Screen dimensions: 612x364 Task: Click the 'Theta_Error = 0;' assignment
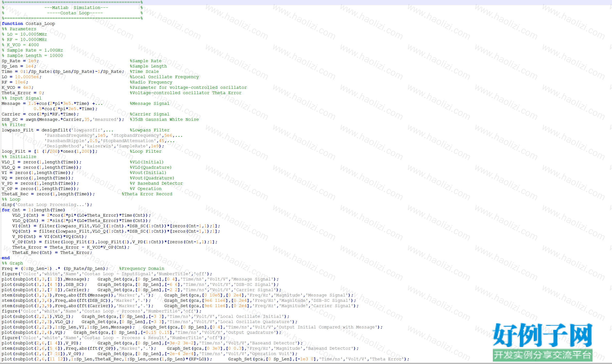23,93
